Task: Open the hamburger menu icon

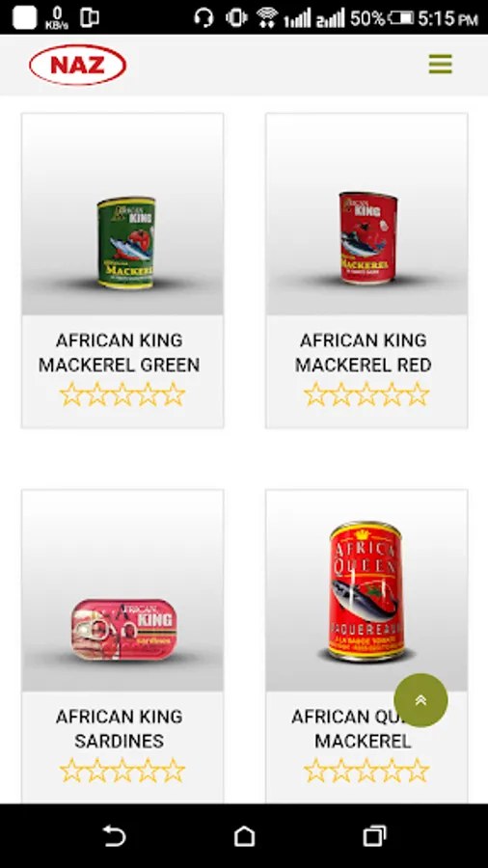Action: [441, 65]
